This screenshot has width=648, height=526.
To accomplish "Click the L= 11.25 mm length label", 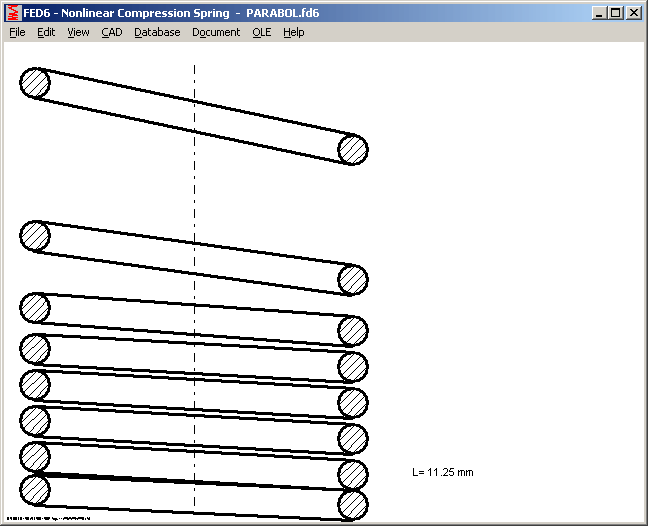I will pos(442,472).
